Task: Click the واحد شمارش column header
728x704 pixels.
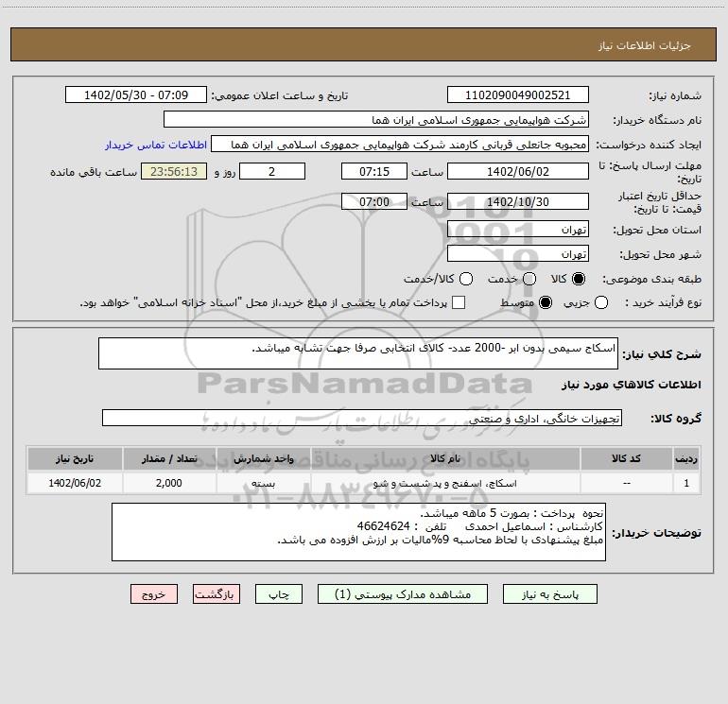Action: tap(263, 458)
